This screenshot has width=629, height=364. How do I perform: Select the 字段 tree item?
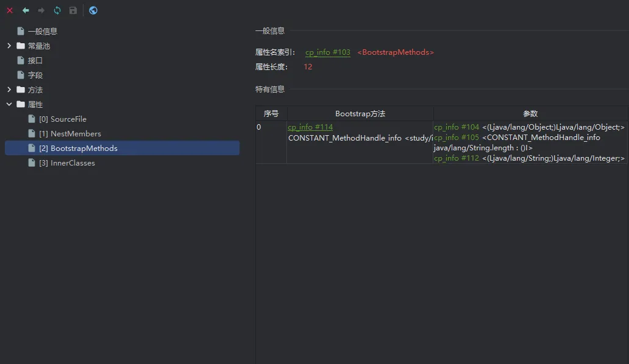(x=35, y=75)
